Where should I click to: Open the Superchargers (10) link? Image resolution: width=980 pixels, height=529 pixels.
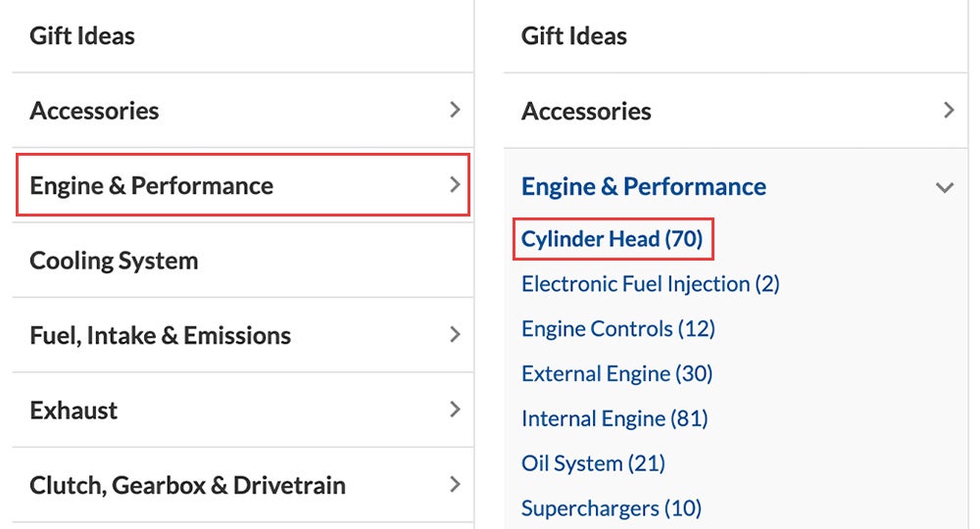[x=612, y=508]
